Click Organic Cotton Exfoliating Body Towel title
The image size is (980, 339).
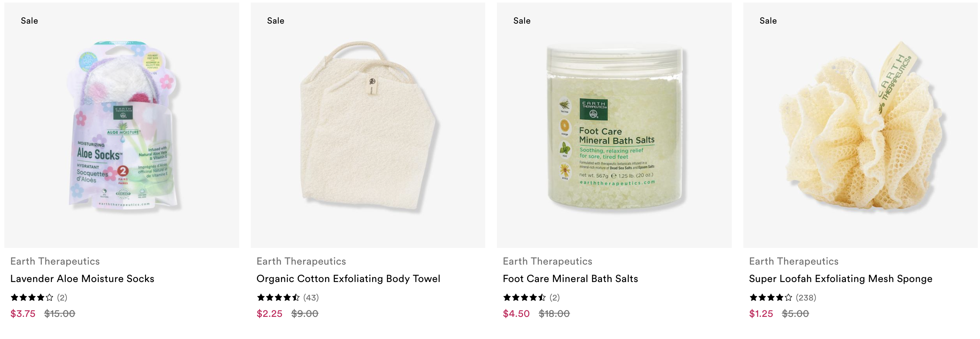(x=348, y=279)
